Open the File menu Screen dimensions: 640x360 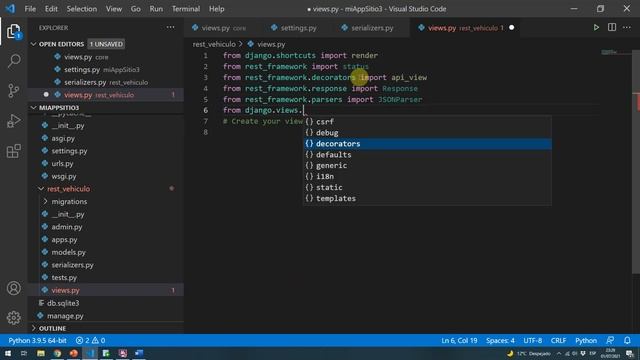click(x=30, y=9)
